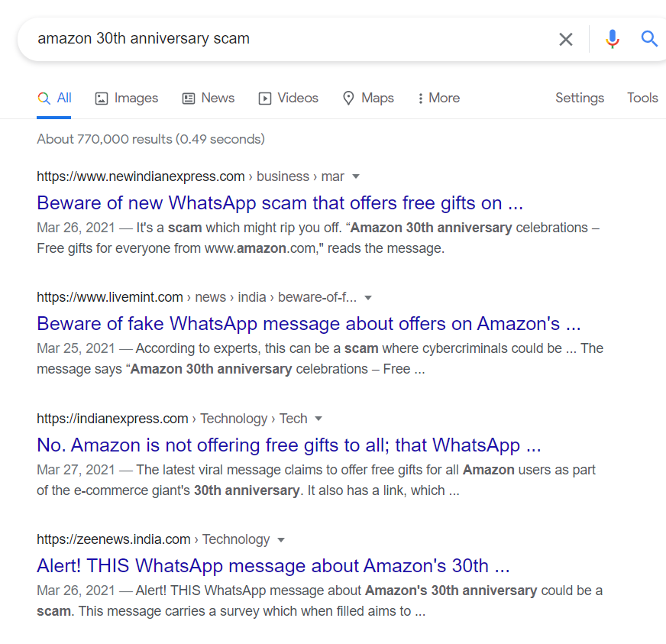Select the All results tab
Screen dimensions: 666x644
click(54, 98)
